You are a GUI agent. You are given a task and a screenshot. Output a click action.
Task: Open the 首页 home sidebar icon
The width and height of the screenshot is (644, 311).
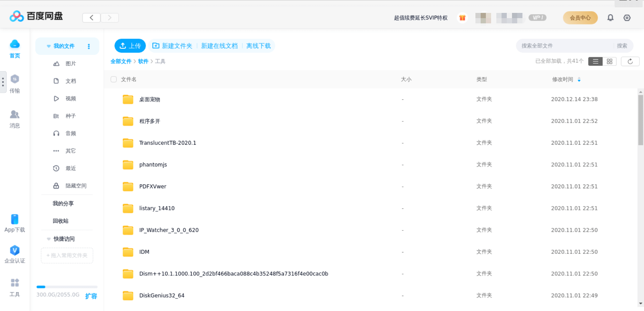click(x=15, y=49)
